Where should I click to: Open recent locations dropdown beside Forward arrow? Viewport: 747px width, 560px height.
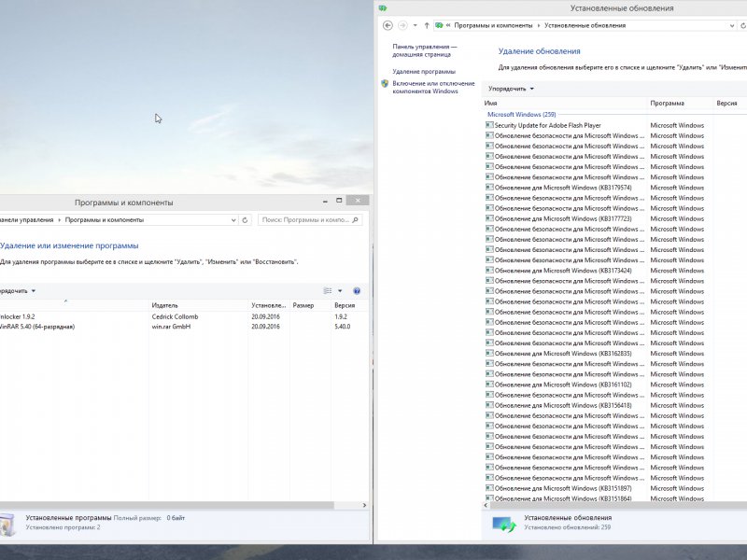[x=415, y=26]
